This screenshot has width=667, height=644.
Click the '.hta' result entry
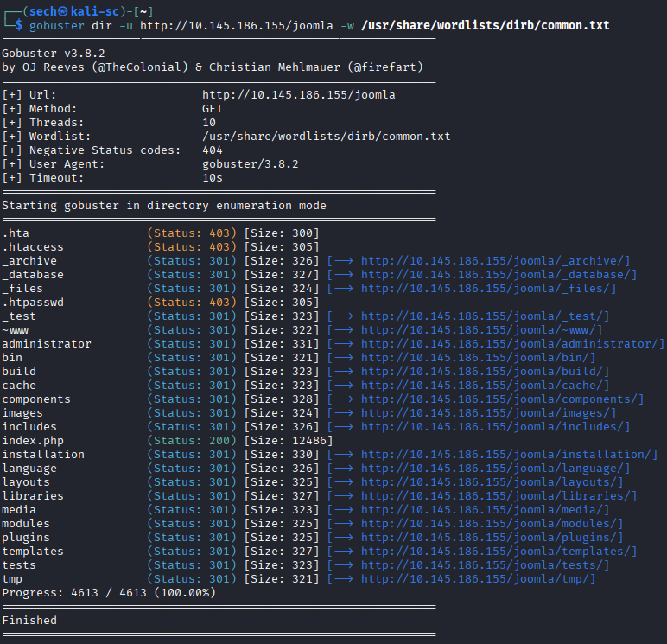coord(16,233)
